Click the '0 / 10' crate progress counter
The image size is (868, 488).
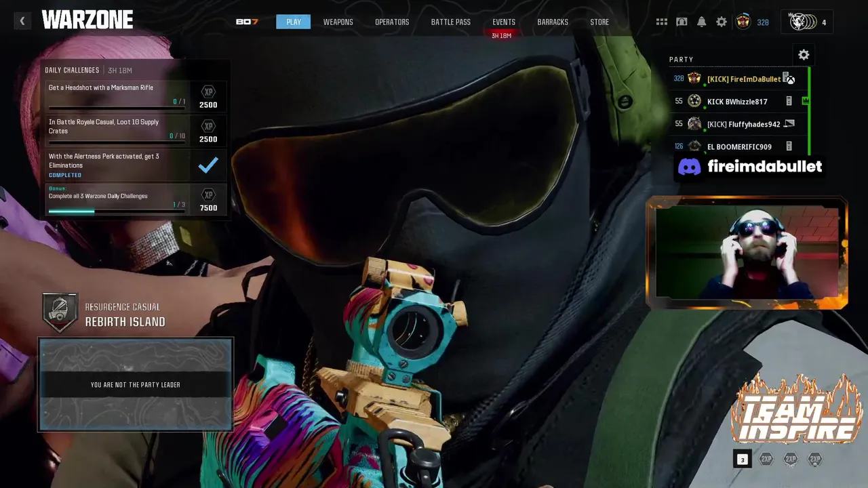pos(177,136)
